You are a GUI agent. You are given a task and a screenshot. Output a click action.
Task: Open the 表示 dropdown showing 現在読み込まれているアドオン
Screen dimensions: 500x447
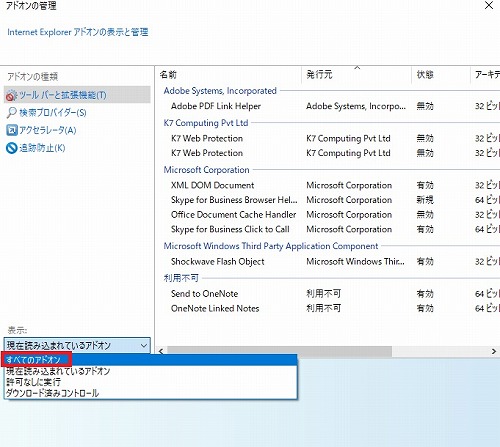pos(77,346)
